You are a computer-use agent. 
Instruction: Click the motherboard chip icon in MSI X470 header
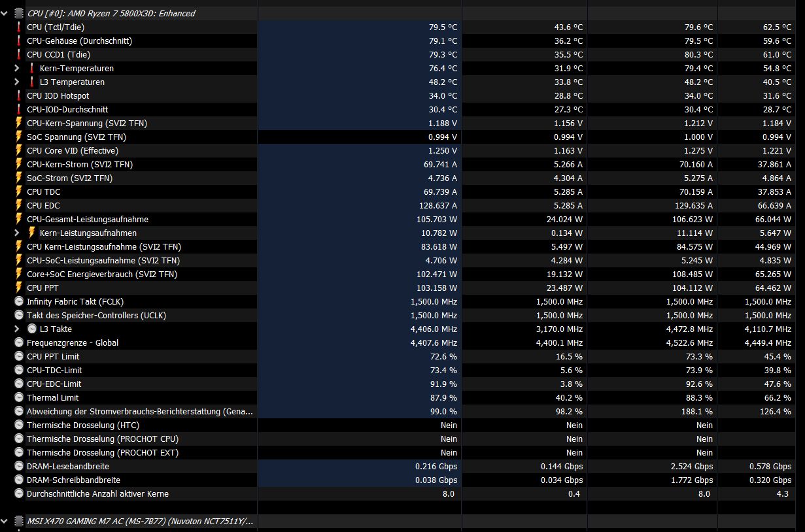click(18, 521)
